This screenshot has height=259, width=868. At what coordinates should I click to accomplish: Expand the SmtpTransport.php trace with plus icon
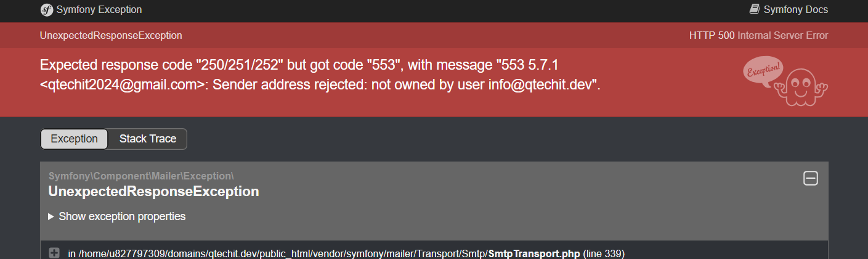point(54,253)
